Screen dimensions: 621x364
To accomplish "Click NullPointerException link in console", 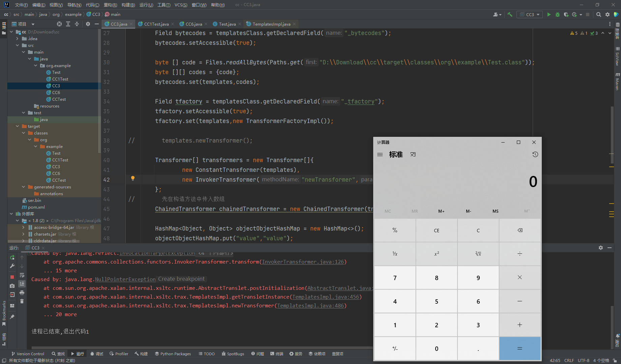I will point(125,279).
